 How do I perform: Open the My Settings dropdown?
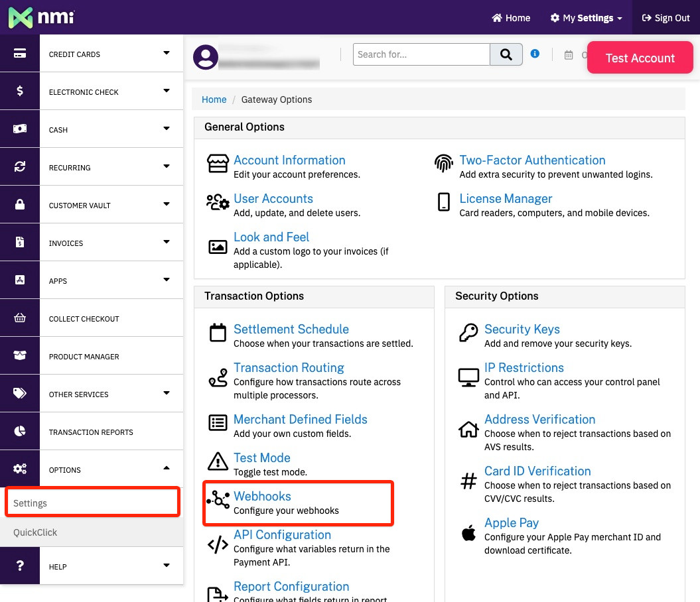(586, 18)
